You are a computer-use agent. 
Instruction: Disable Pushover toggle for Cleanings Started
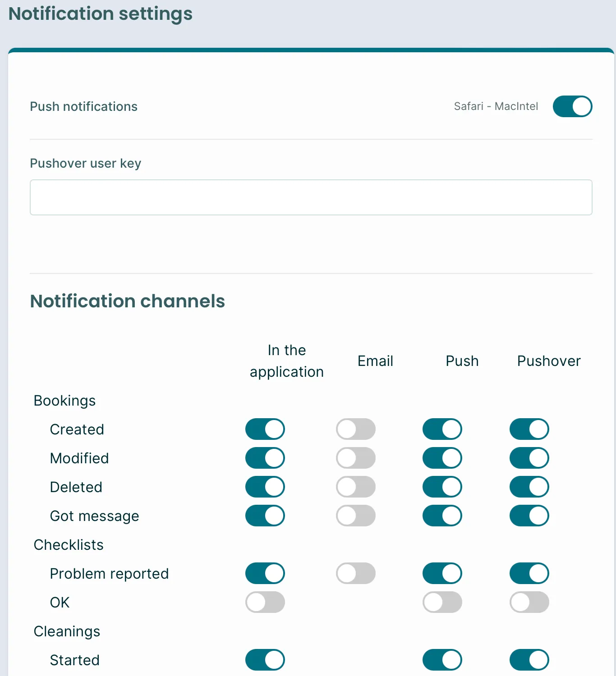529,660
